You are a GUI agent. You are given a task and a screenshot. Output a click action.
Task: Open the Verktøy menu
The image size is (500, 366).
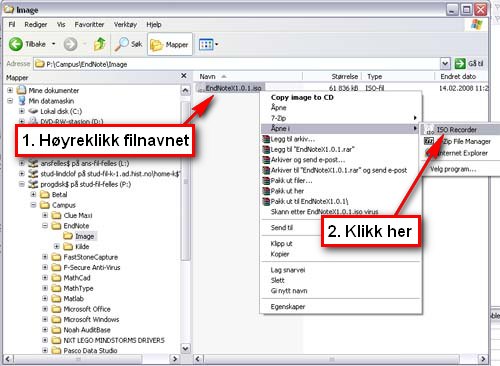click(125, 24)
